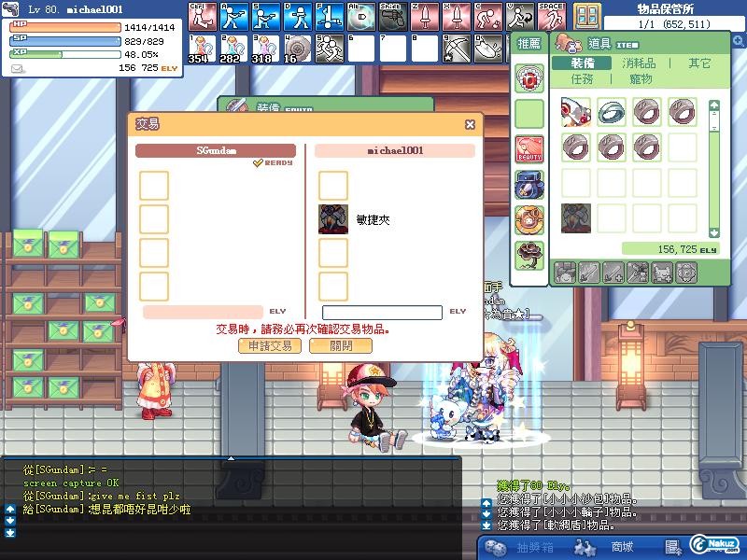Activate the F-key ground stomp skill

point(331,16)
